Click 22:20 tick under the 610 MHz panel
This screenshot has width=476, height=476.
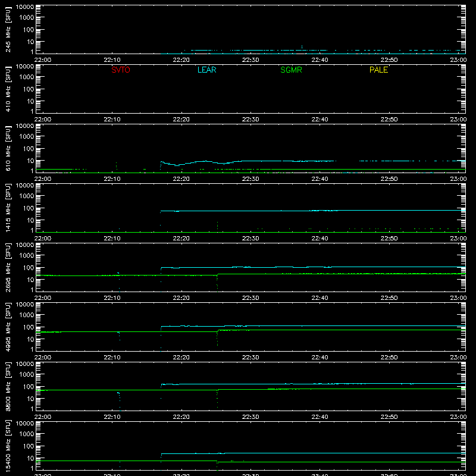pos(181,179)
